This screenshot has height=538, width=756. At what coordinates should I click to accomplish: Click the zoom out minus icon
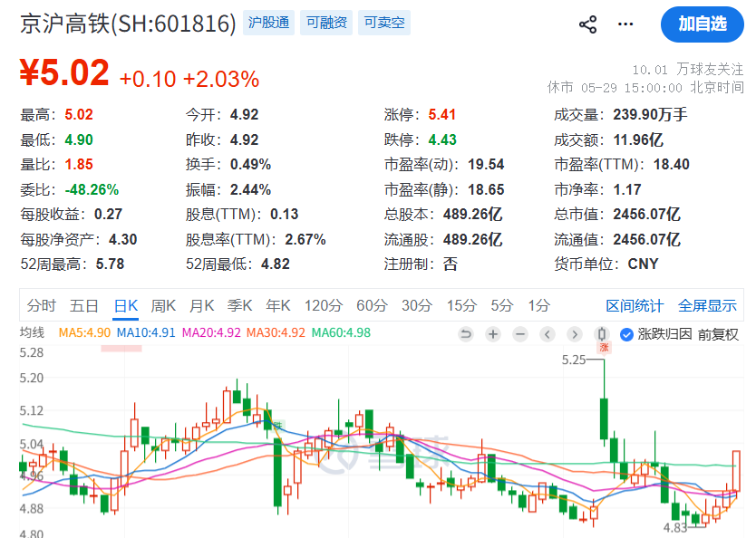click(x=520, y=334)
